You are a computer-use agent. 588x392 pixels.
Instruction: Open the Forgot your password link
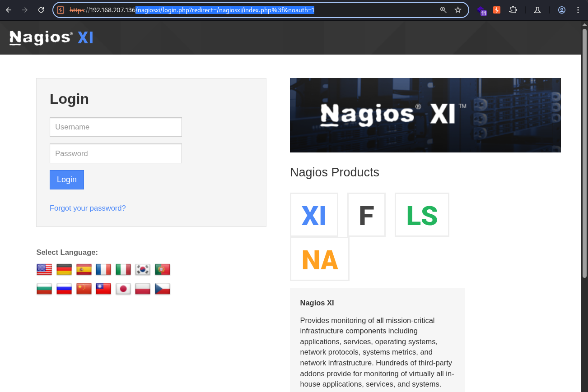(x=88, y=208)
